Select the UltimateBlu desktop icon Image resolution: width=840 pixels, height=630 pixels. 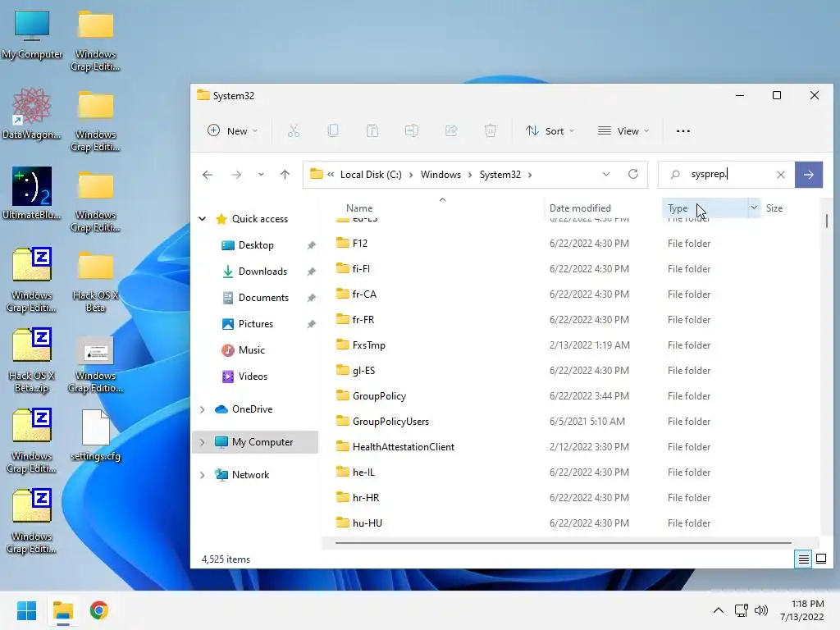32,194
